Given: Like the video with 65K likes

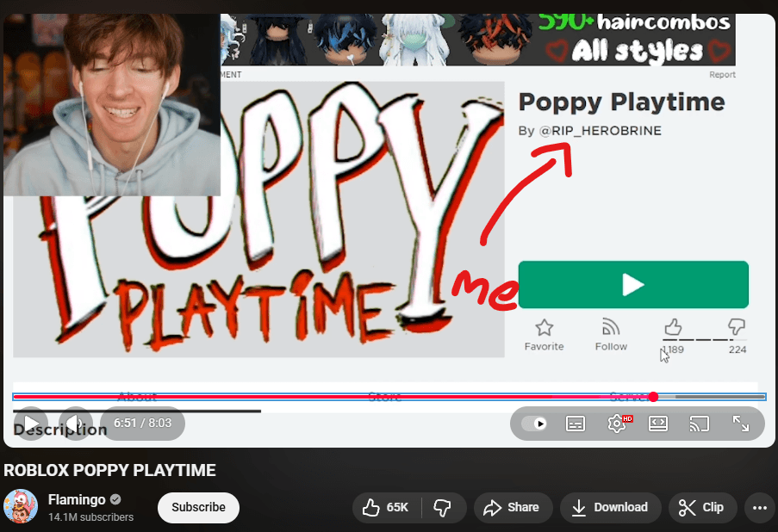Looking at the screenshot, I should (x=386, y=507).
